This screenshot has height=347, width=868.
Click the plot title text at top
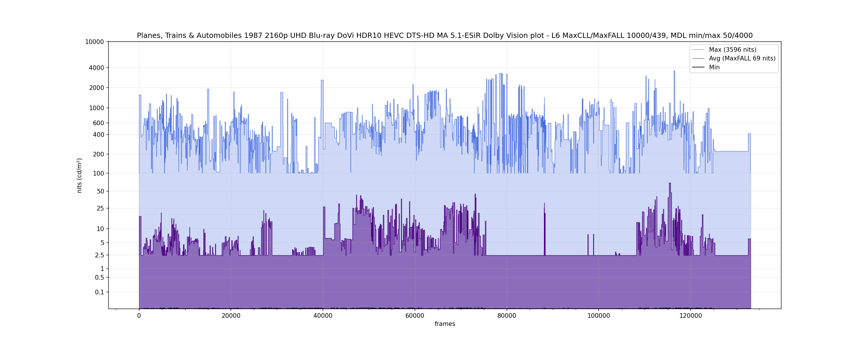[x=444, y=36]
